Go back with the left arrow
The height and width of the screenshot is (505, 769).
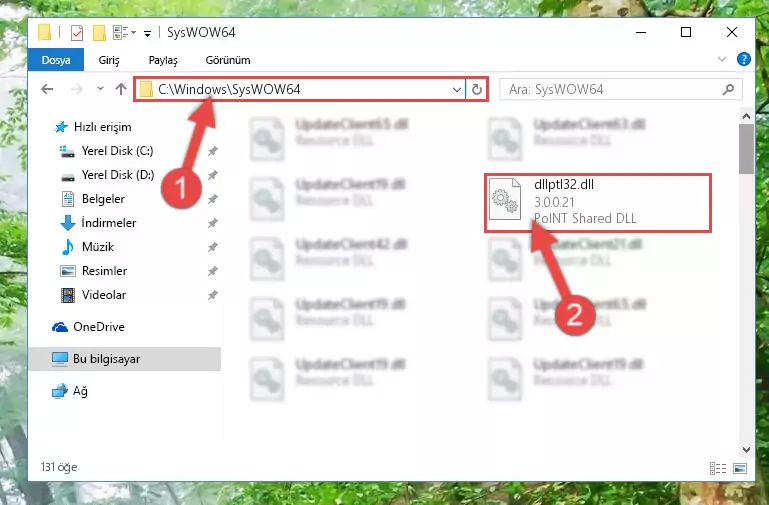[x=47, y=89]
